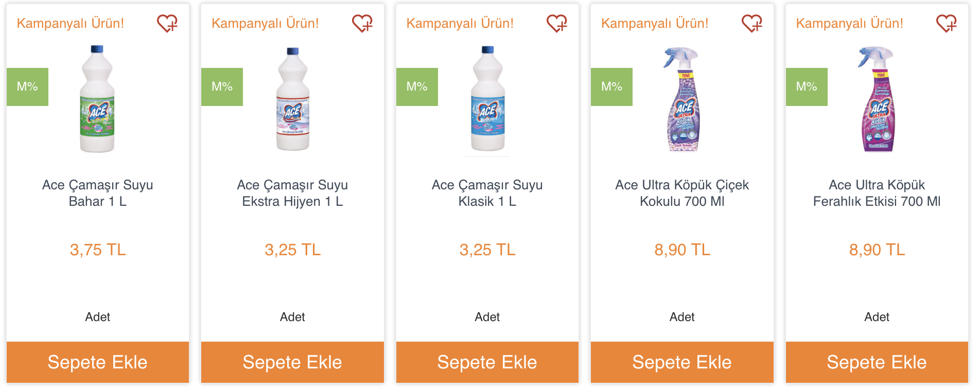Click Sepete Ekle for Ekstra Hijyen 1 L

point(292,362)
